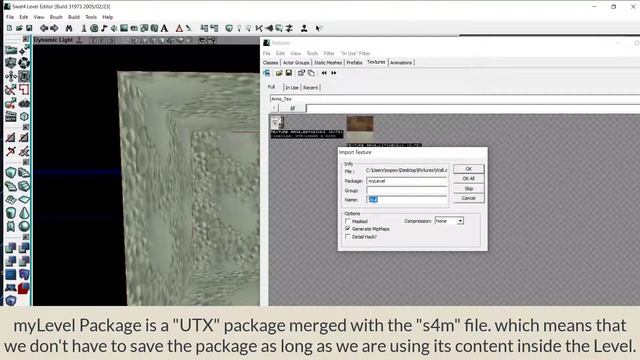This screenshot has height=360, width=640.
Task: Select the In Use tab
Action: pyautogui.click(x=292, y=88)
